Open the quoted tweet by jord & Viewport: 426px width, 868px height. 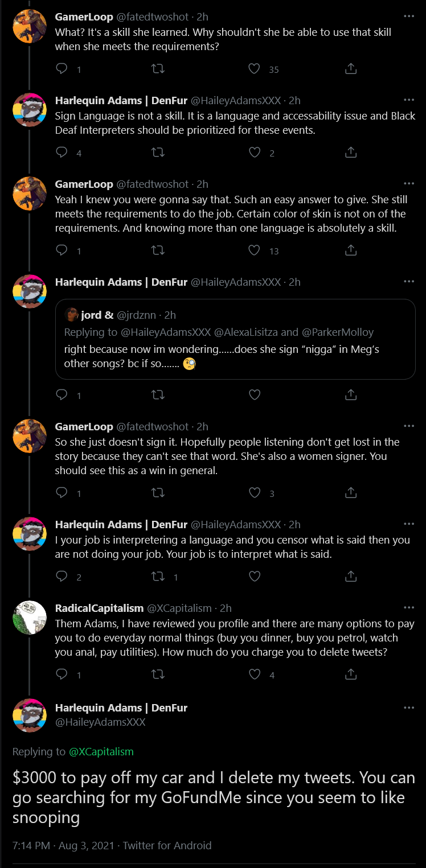tap(235, 339)
